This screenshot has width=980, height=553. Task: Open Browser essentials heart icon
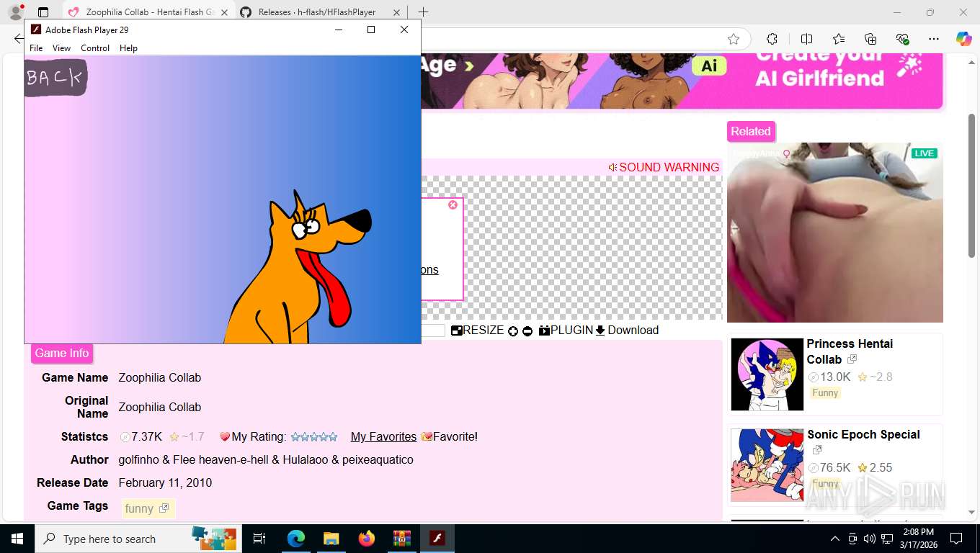902,39
